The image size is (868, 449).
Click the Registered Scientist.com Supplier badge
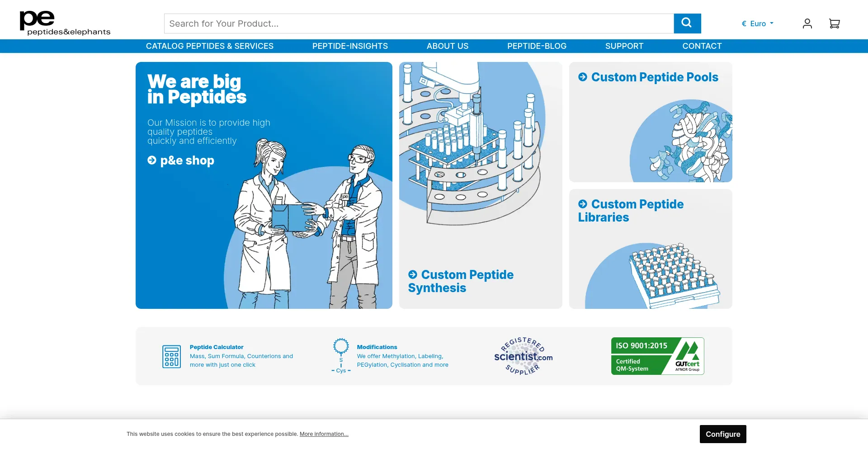click(523, 356)
